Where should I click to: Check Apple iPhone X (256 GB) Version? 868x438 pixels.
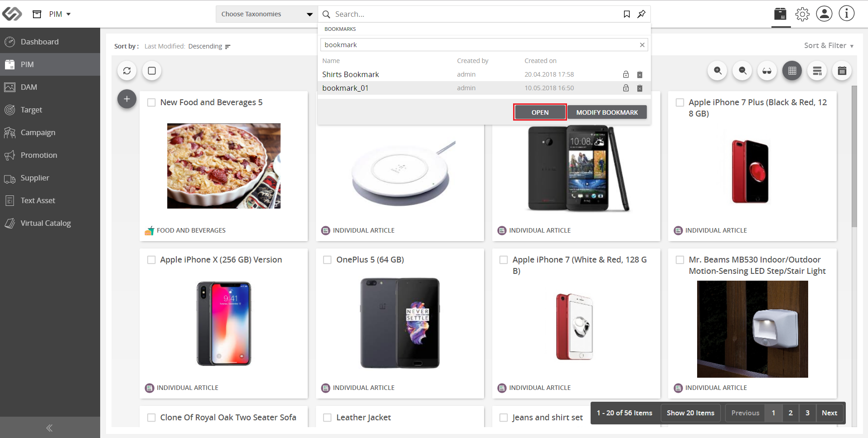click(x=151, y=260)
